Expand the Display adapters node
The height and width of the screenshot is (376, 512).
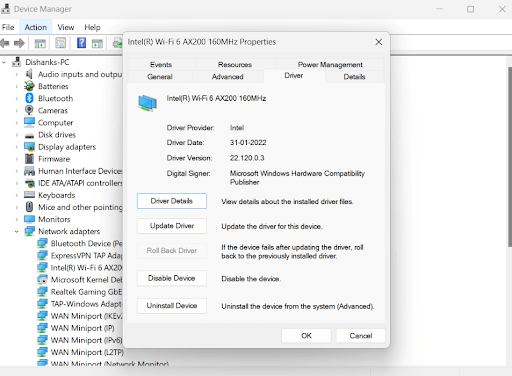point(16,147)
